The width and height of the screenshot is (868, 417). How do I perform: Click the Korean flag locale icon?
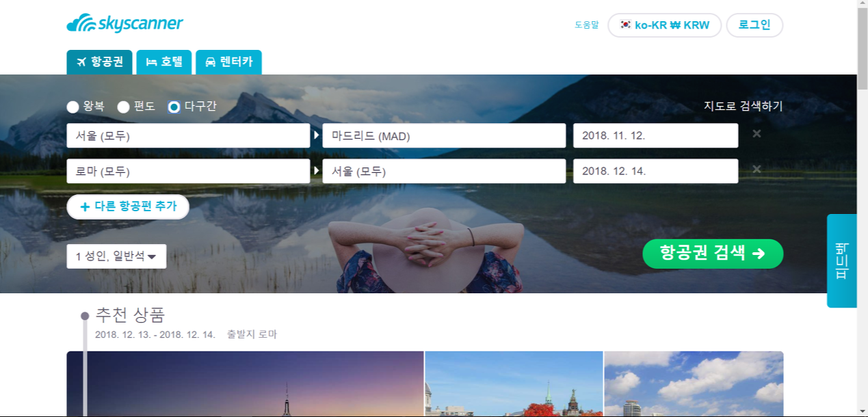625,25
